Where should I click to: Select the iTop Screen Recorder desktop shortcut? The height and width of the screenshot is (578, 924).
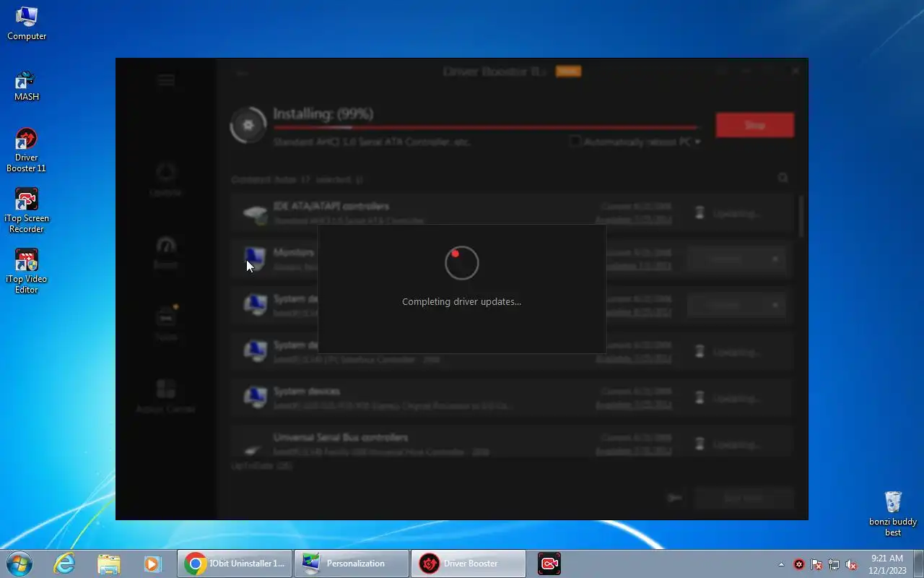tap(27, 211)
